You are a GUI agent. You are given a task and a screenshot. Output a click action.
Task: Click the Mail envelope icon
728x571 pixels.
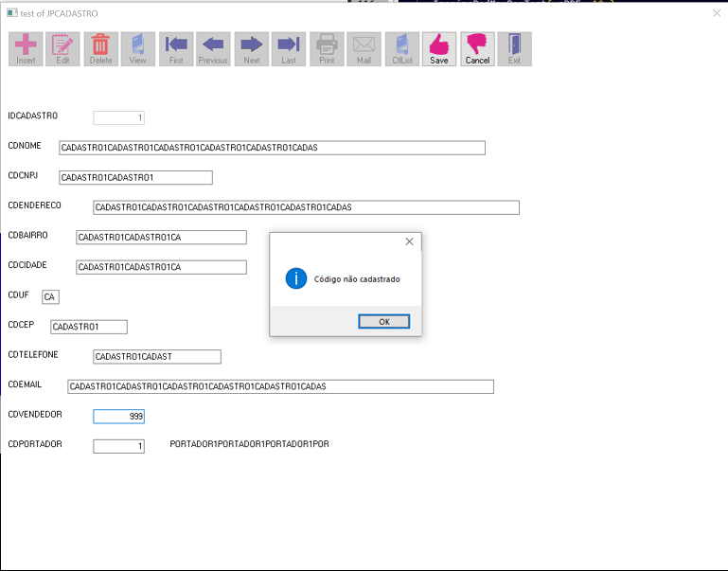click(x=364, y=48)
